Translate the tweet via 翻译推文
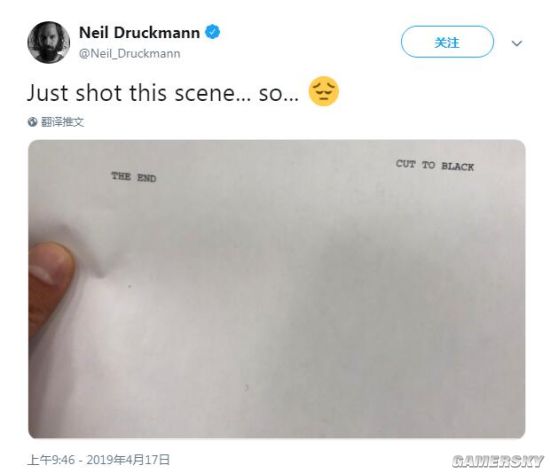 [x=62, y=122]
